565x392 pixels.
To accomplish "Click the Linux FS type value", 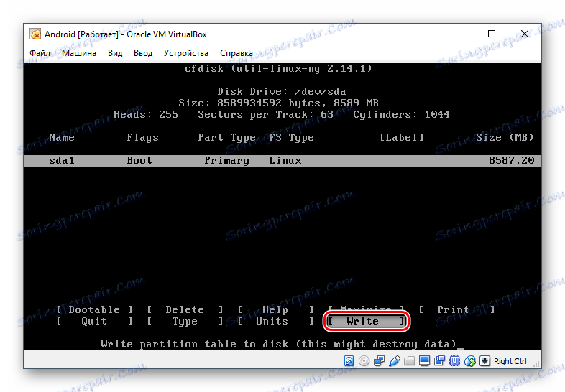I will 285,161.
